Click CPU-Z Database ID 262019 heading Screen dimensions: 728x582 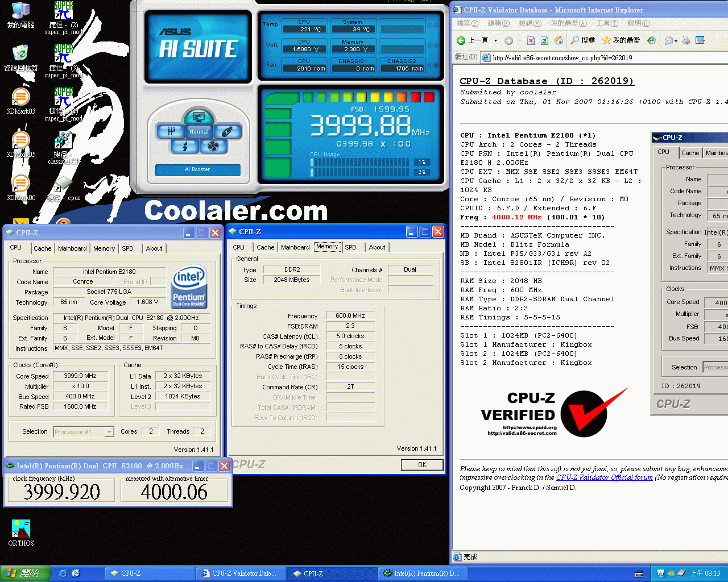pyautogui.click(x=547, y=81)
